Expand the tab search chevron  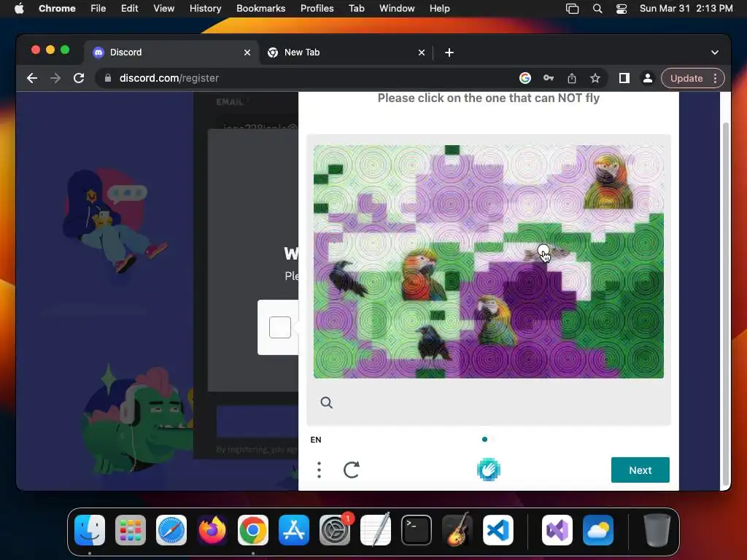click(715, 52)
